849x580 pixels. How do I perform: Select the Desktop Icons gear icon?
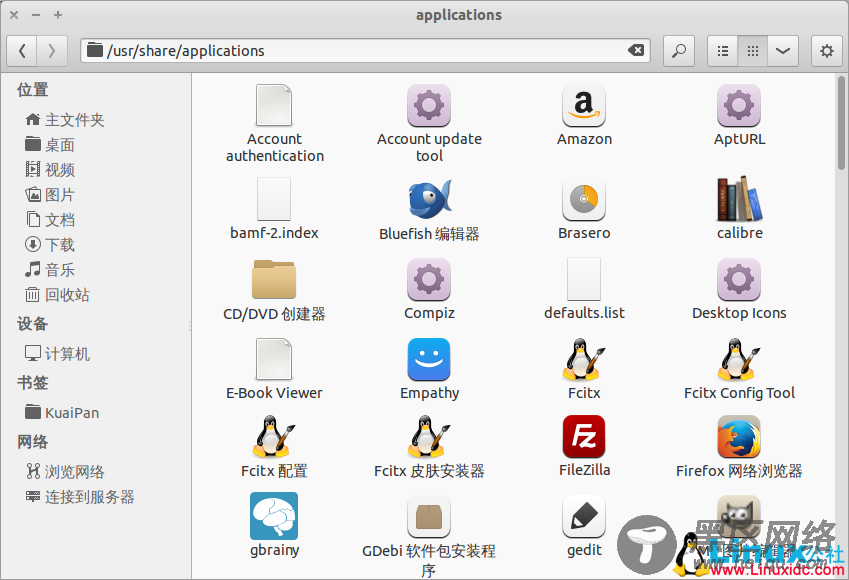coord(739,279)
